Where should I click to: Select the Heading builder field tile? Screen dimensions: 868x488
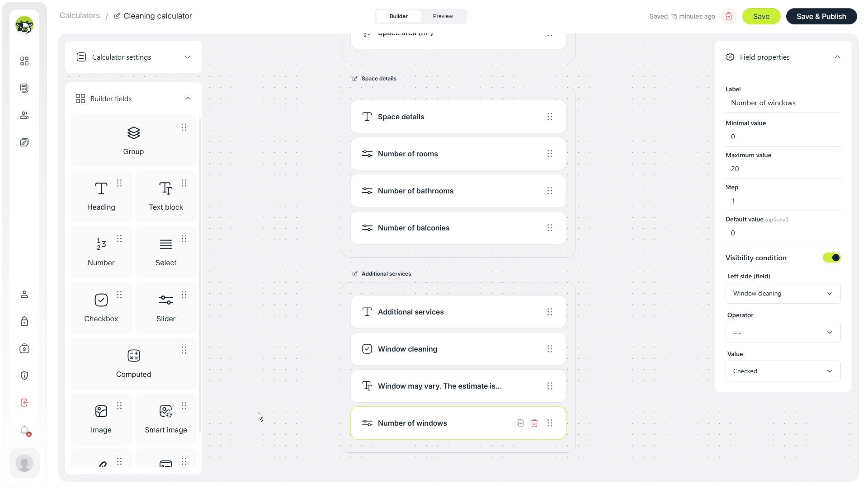tap(101, 197)
